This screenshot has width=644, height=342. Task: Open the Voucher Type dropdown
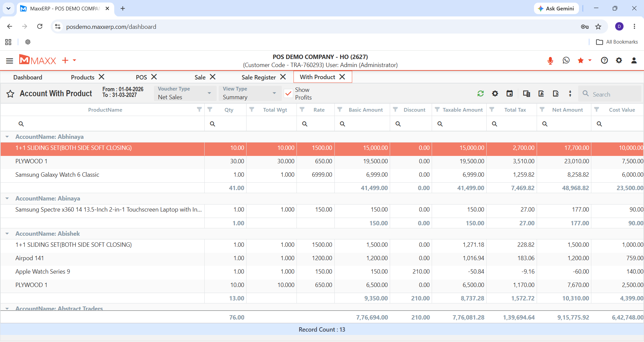point(185,93)
